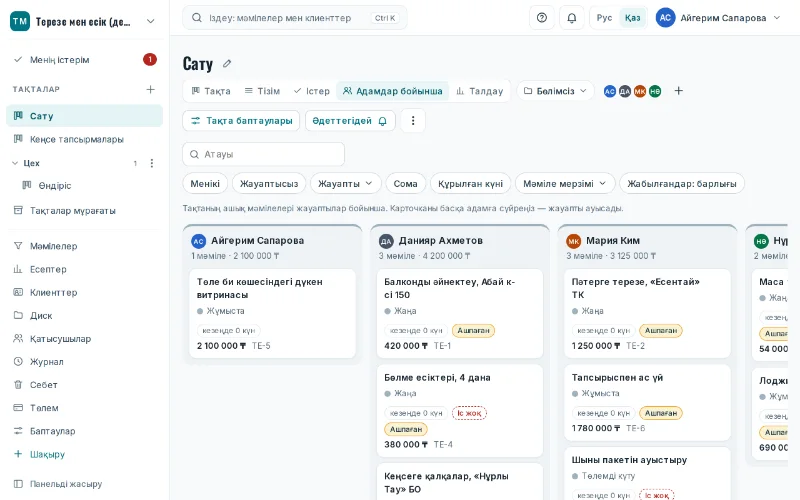
Task: Open Диск in the sidebar
Action: 84,315
